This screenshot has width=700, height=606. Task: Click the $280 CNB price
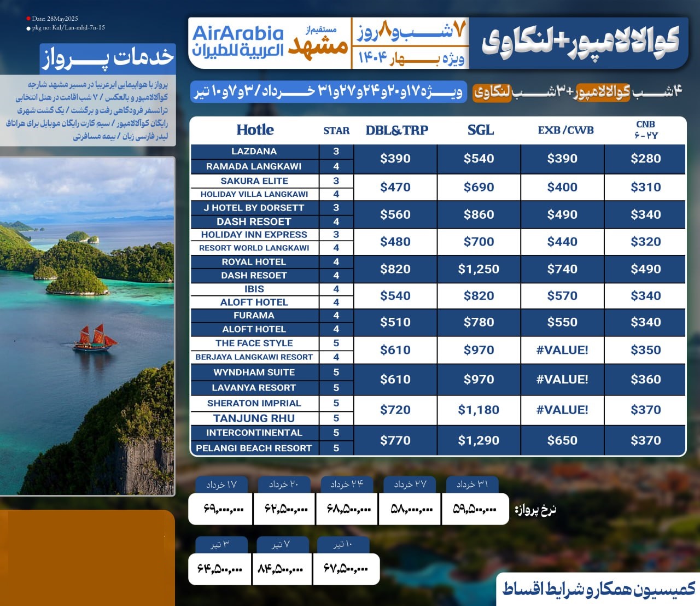(646, 159)
